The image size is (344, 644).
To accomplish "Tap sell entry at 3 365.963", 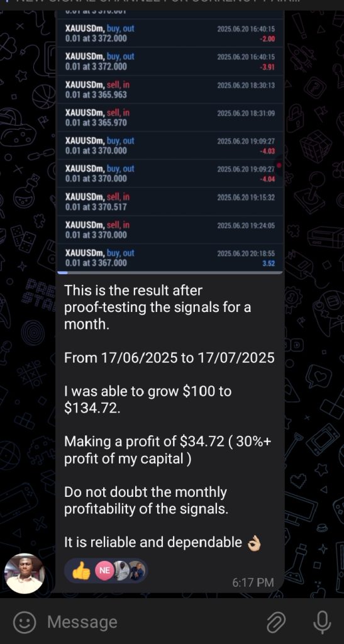I will coord(169,89).
